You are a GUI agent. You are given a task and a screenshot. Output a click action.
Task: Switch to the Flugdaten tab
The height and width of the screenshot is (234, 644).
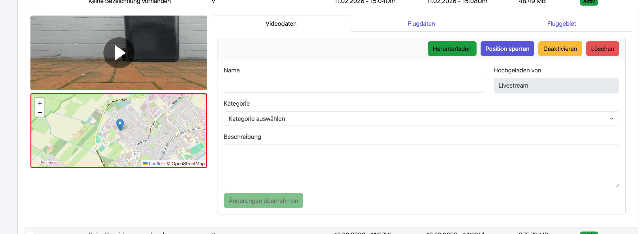(x=421, y=24)
